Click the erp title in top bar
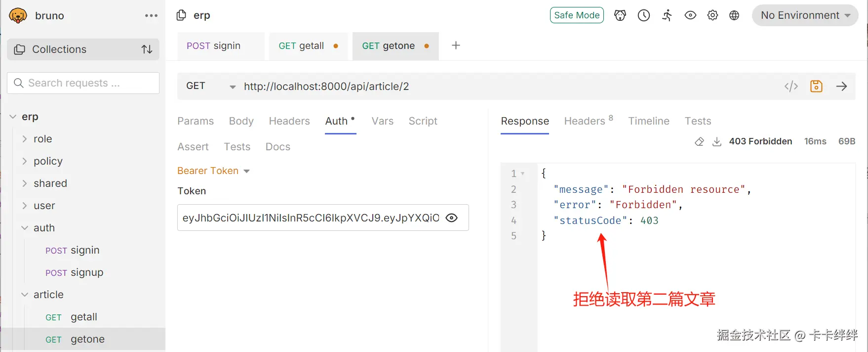The height and width of the screenshot is (352, 868). 201,15
